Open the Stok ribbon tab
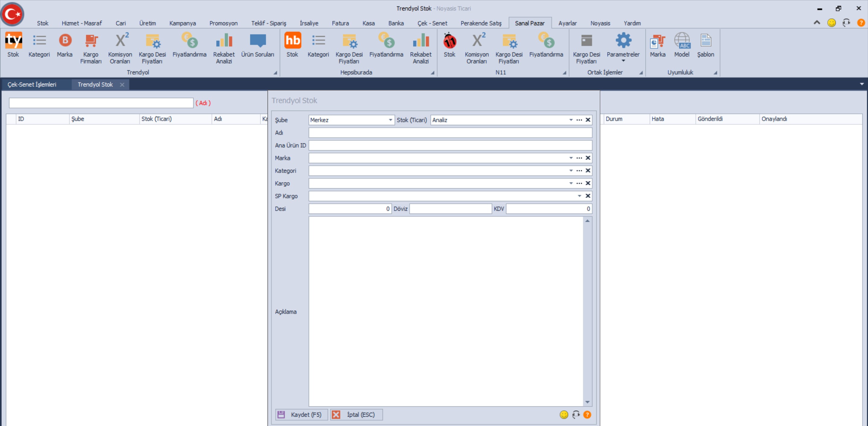Viewport: 868px width, 426px height. [x=43, y=23]
